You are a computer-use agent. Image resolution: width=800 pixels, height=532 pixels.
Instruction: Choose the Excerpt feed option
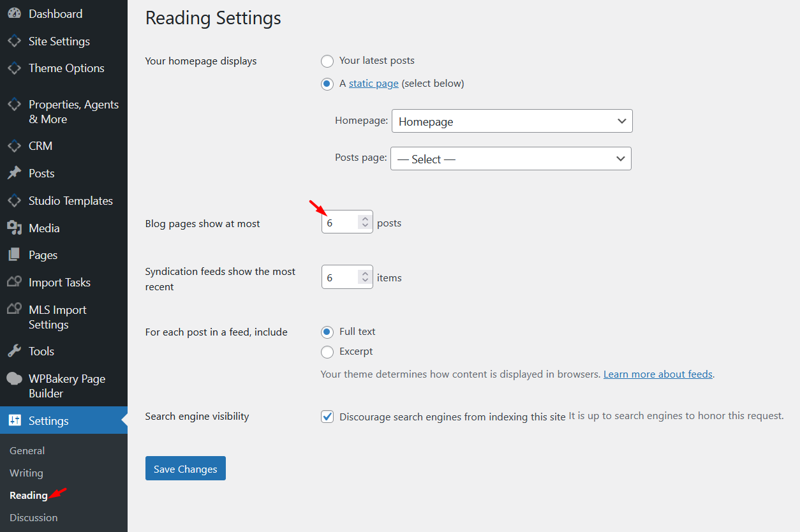point(327,351)
